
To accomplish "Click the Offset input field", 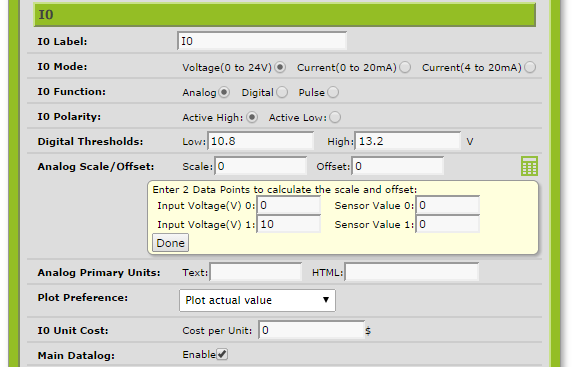I will pyautogui.click(x=398, y=166).
